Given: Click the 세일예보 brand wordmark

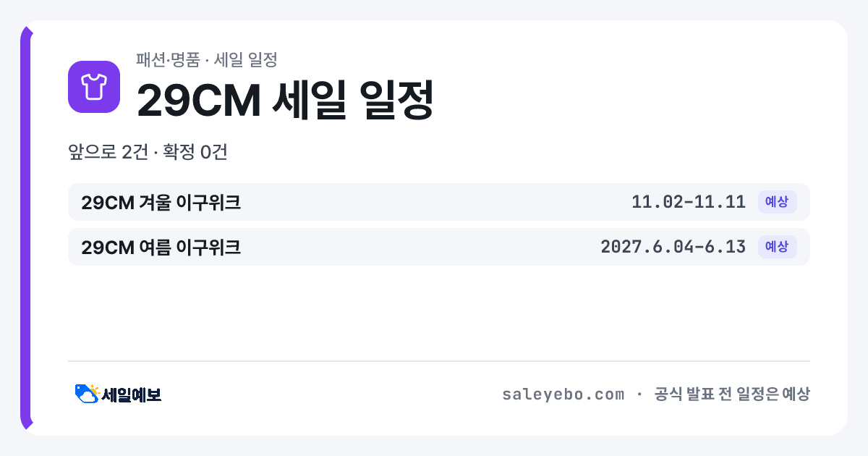Looking at the screenshot, I should coord(131,394).
